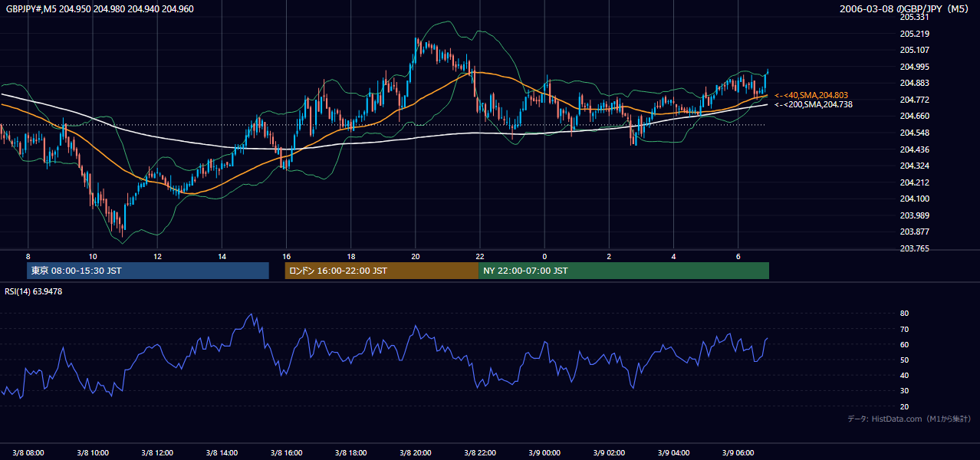Click the 200,SMA,204.738 indicator label
Viewport: 980px width, 460px height.
(x=813, y=104)
